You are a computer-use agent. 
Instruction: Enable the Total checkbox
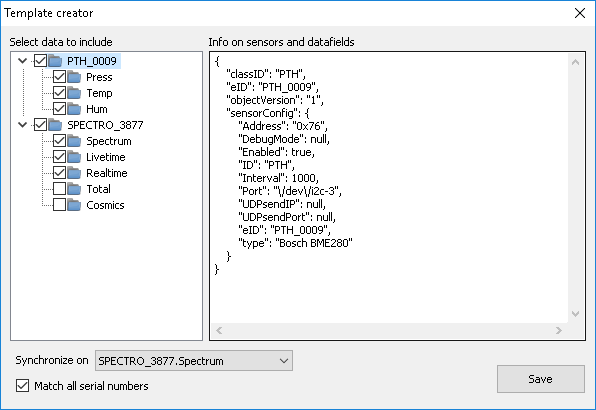[x=59, y=188]
